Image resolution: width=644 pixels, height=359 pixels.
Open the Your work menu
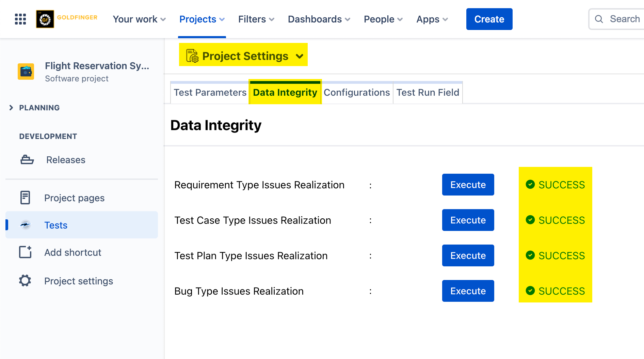coord(139,19)
